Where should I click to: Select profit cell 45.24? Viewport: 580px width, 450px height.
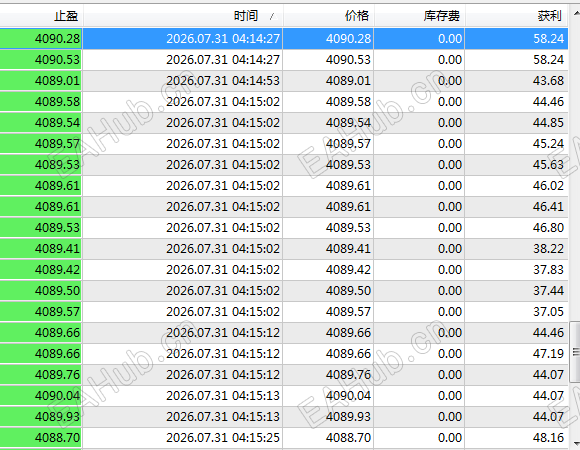pos(516,143)
